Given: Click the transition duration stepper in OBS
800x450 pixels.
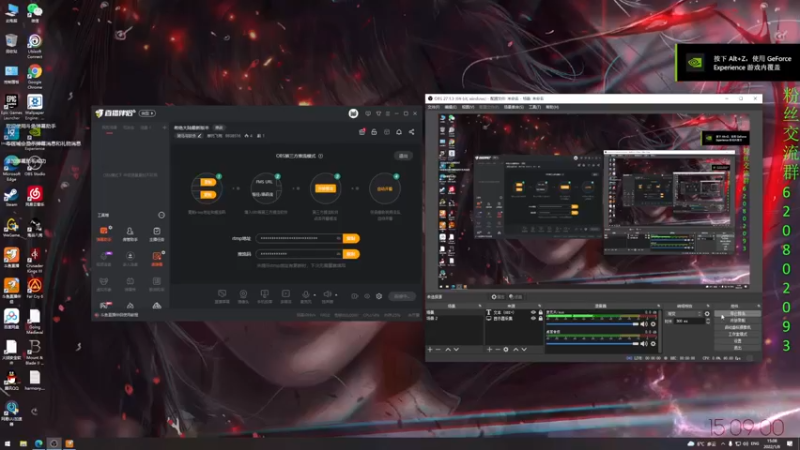Looking at the screenshot, I should tap(708, 321).
